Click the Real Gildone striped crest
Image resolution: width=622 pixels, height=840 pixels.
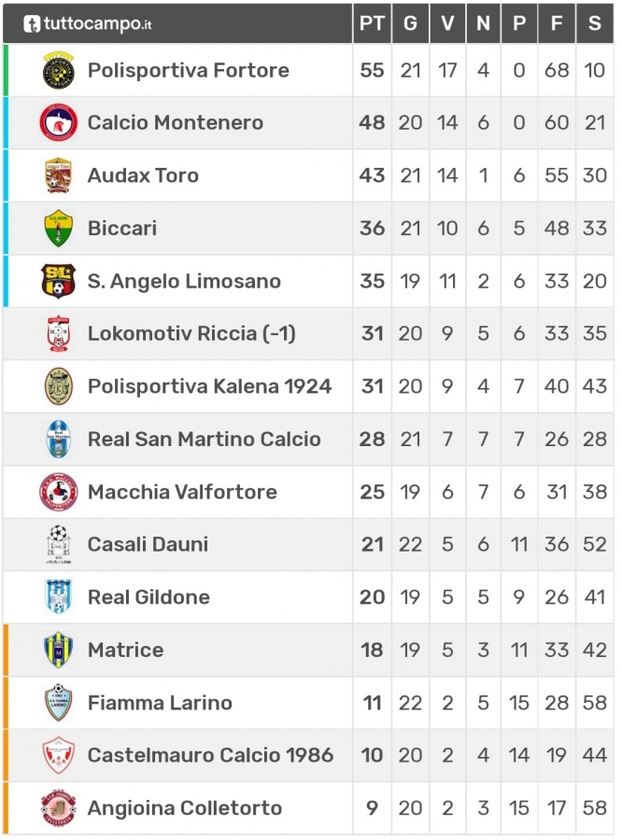tap(58, 596)
